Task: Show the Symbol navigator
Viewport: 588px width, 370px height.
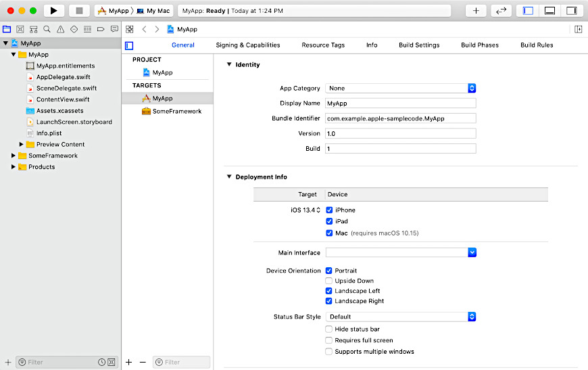Action: (x=33, y=29)
